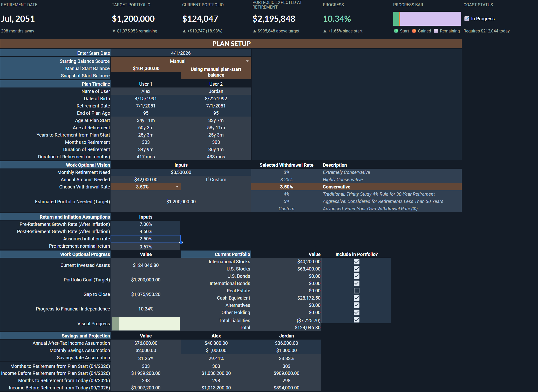The width and height of the screenshot is (538, 392).
Task: Select Alex's Monthly Savings $1,000.00 cell
Action: click(216, 350)
